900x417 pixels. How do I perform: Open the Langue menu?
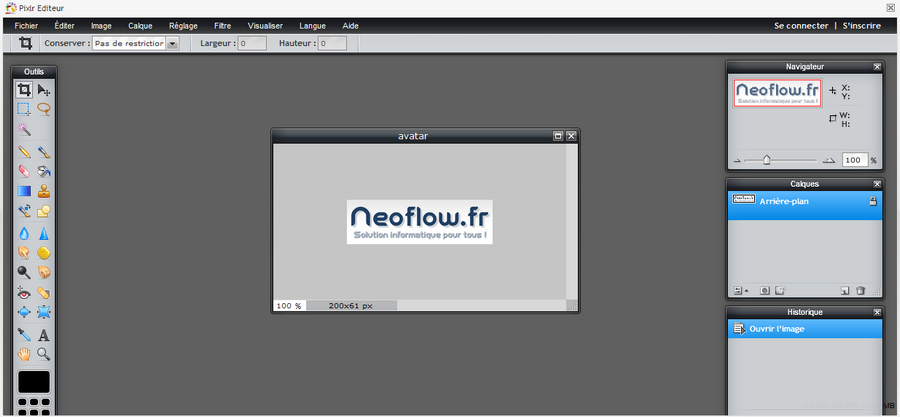[312, 26]
